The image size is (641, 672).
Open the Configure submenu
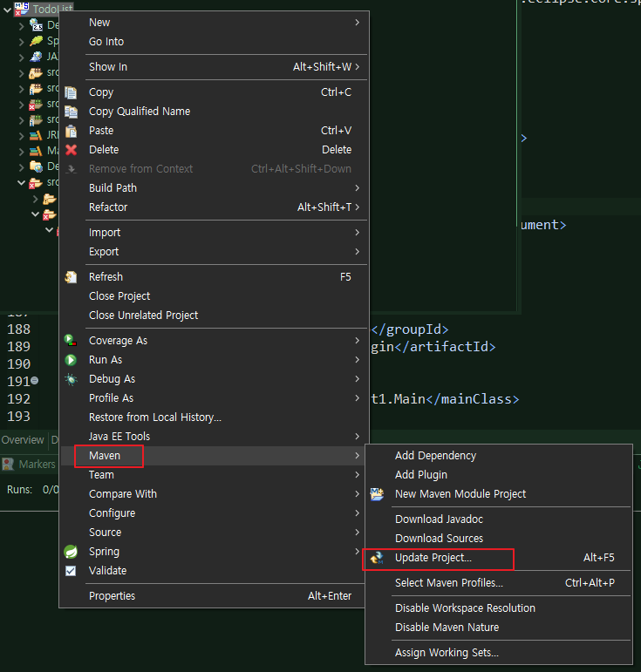pyautogui.click(x=213, y=513)
